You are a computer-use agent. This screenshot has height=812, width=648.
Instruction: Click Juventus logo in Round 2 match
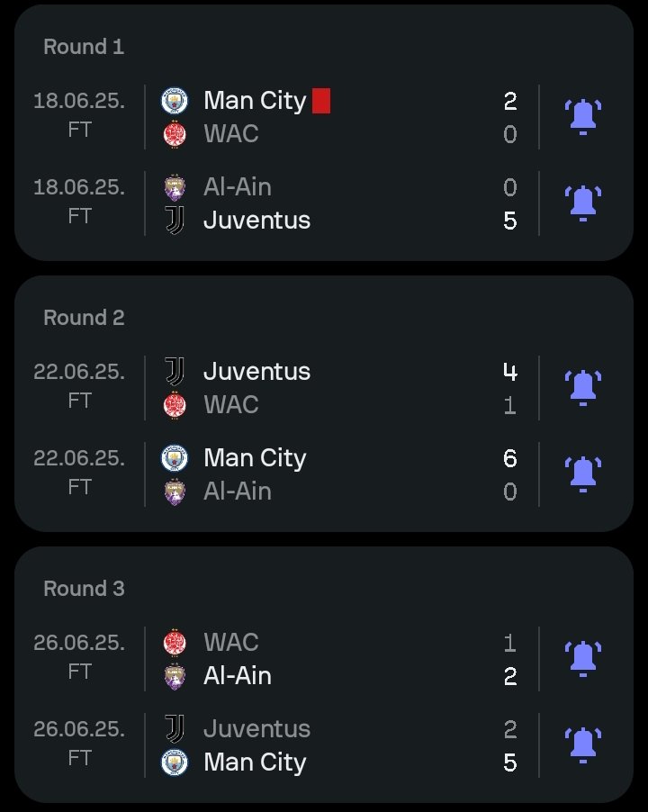tap(175, 371)
